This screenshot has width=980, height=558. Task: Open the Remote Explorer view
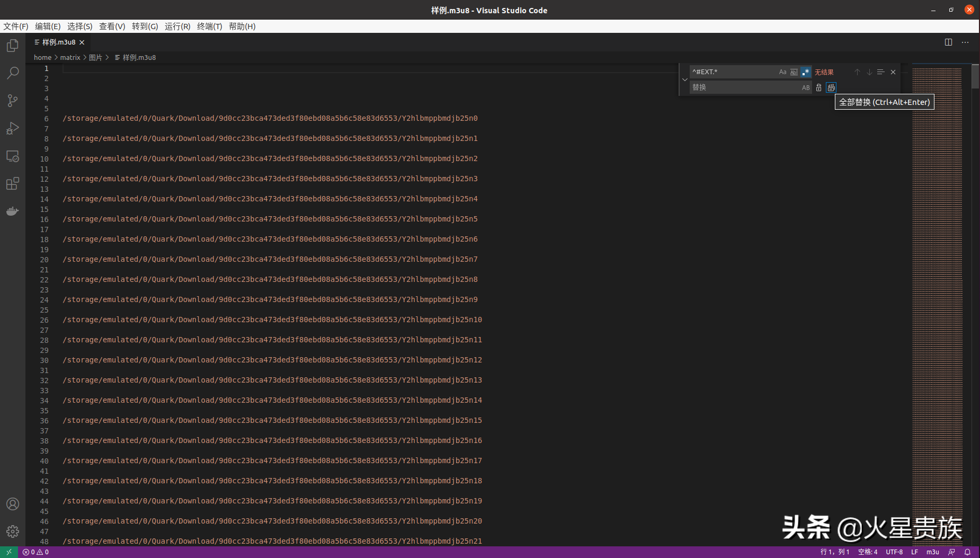coord(13,156)
